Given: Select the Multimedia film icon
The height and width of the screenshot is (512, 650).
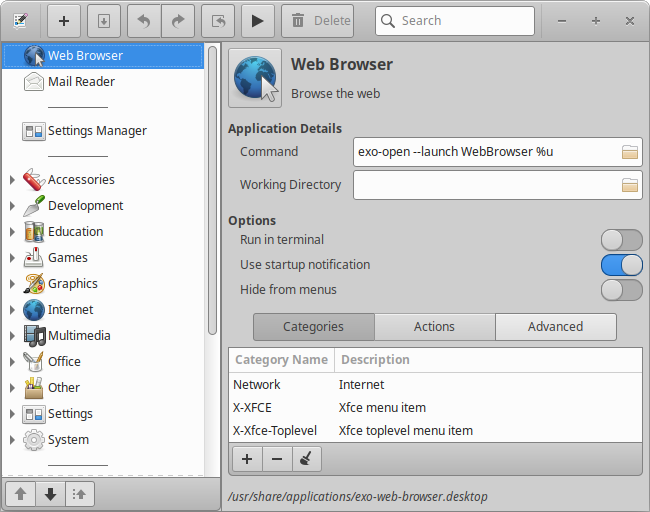Looking at the screenshot, I should 34,336.
